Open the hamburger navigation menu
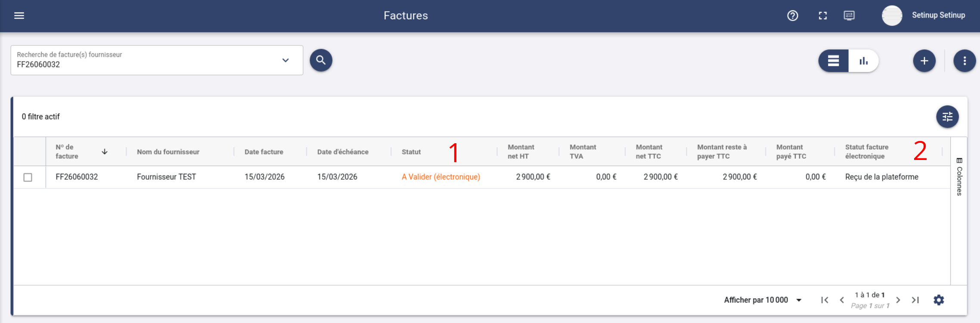980x323 pixels. click(x=19, y=15)
